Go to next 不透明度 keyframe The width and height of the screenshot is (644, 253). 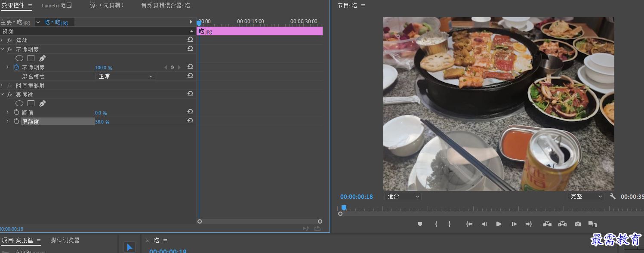[179, 68]
